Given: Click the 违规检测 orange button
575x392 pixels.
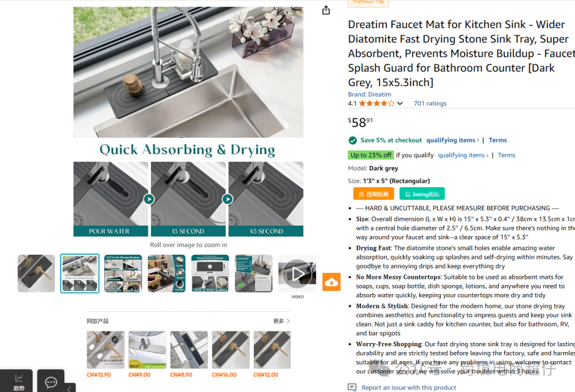Looking at the screenshot, I should [x=373, y=194].
